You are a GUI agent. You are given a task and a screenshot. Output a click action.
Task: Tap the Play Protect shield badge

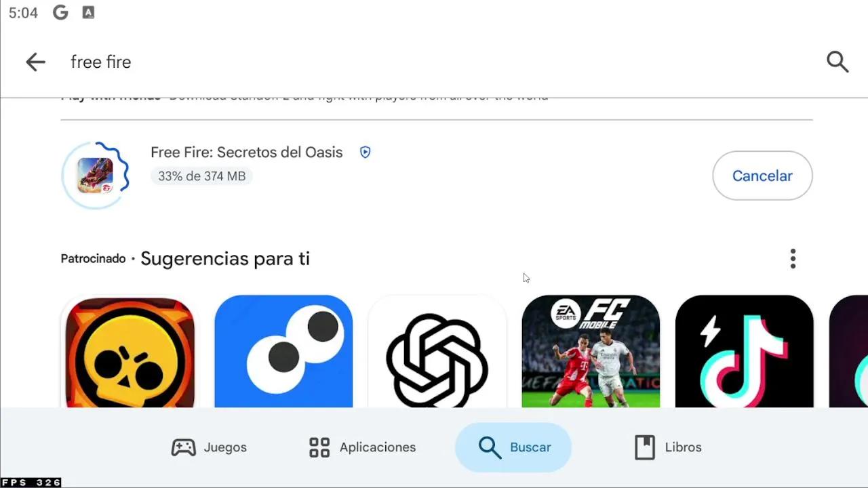pyautogui.click(x=365, y=152)
